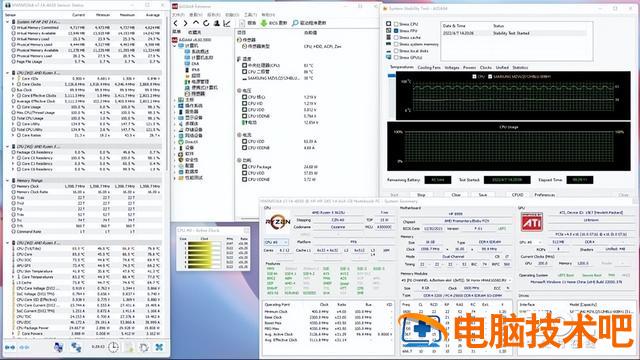The width and height of the screenshot is (640, 360).
Task: Click the driver update magnifier icon
Action: (295, 23)
